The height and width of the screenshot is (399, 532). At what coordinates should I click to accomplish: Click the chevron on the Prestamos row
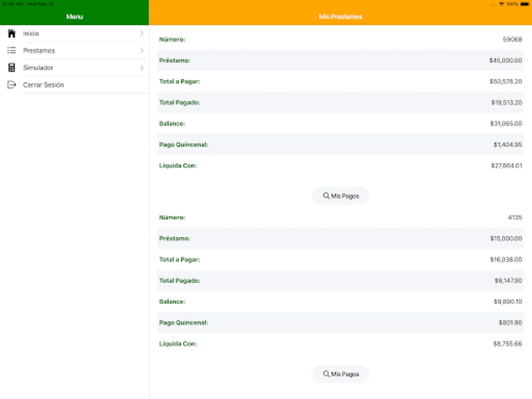tap(142, 51)
